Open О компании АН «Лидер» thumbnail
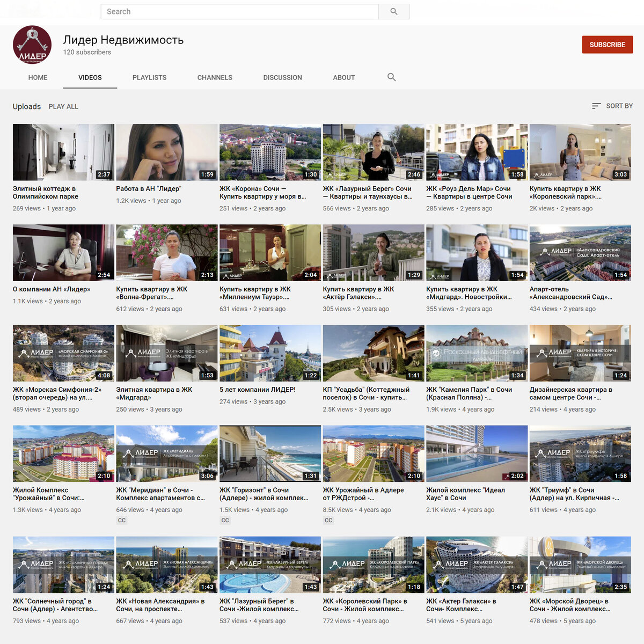The height and width of the screenshot is (644, 644). 63,253
